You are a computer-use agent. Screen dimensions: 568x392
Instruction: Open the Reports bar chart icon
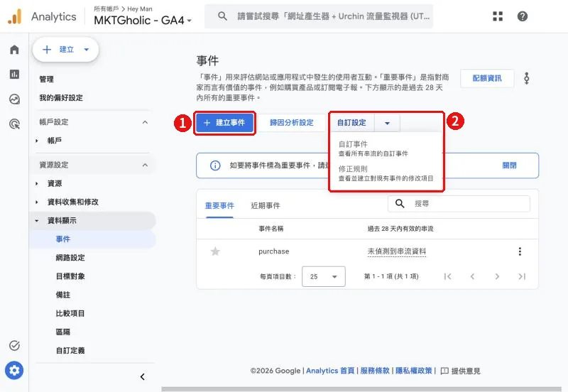pyautogui.click(x=14, y=75)
